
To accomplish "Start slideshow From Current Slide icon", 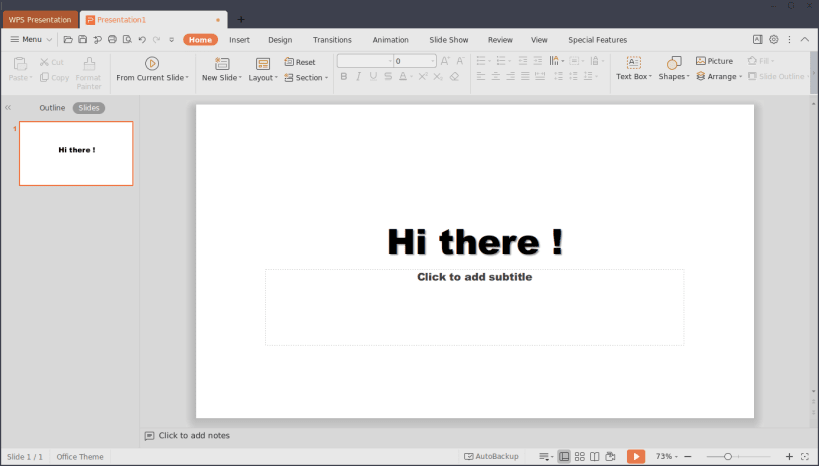I will pyautogui.click(x=152, y=63).
